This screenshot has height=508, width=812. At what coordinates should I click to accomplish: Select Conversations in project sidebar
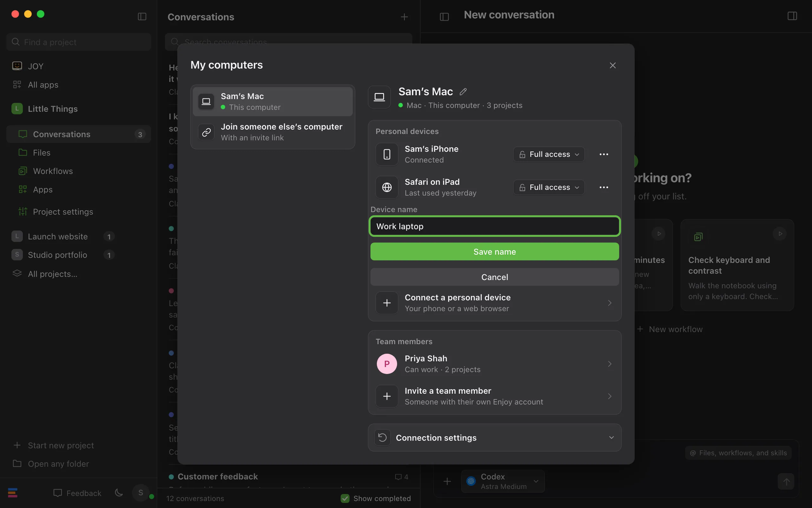coord(79,134)
